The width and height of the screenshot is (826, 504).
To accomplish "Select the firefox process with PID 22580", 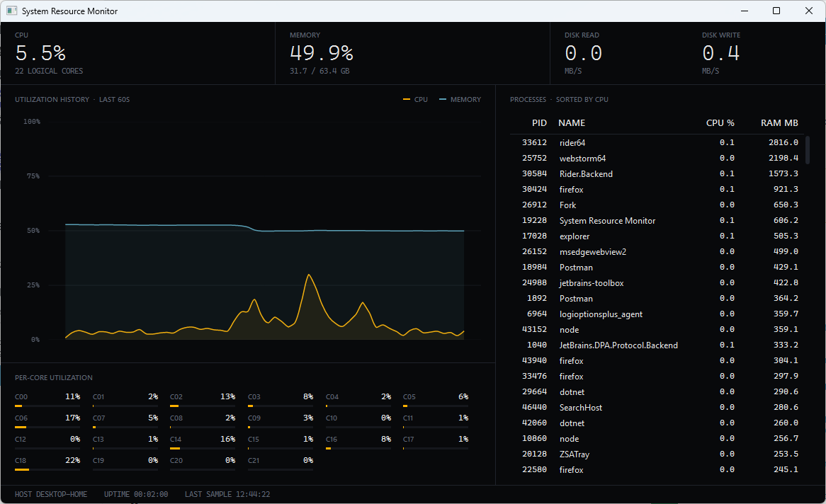I will [x=658, y=469].
